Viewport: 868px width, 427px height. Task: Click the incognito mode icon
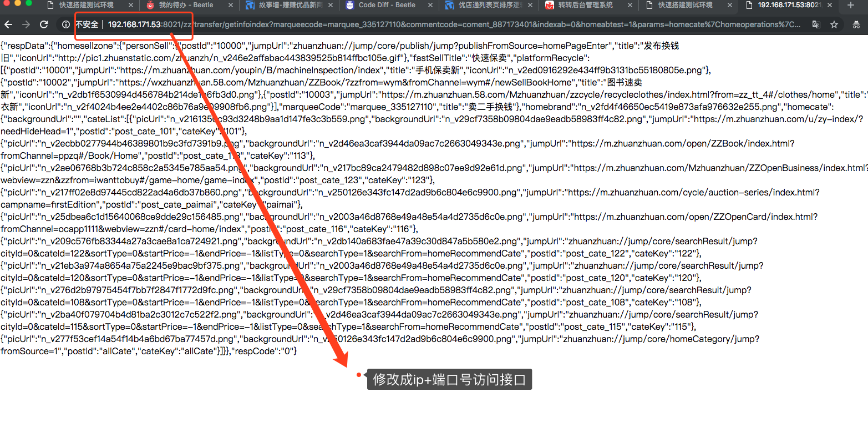(856, 25)
